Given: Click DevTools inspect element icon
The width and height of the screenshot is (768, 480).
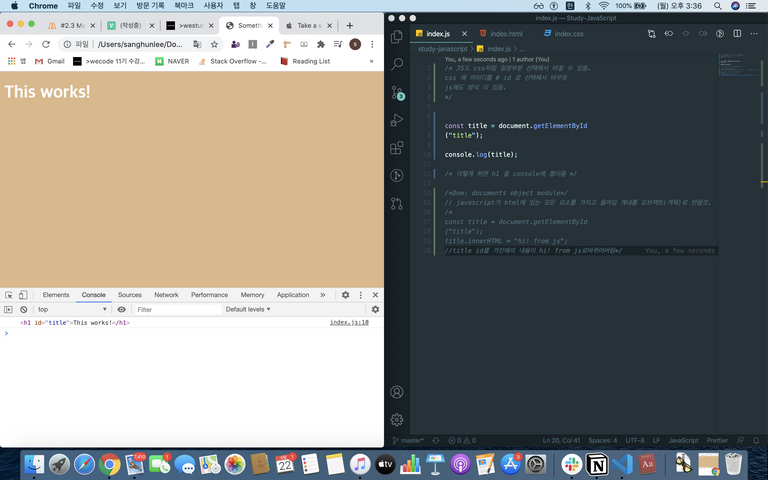Looking at the screenshot, I should tap(8, 295).
